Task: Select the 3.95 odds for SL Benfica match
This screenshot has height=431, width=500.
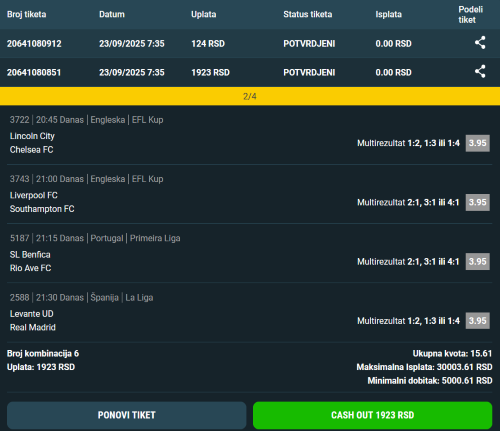Action: (x=477, y=262)
